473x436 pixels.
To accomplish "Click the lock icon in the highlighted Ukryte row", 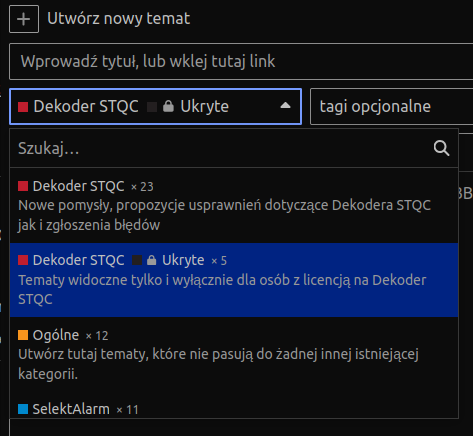I will (151, 260).
